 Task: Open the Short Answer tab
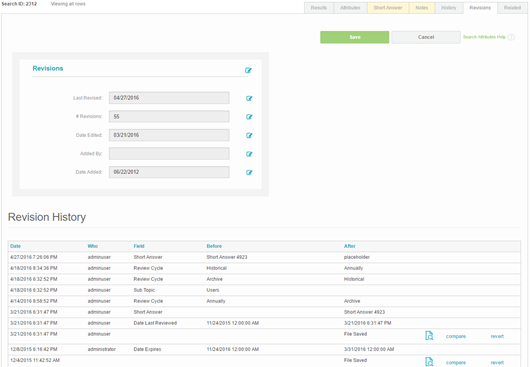388,8
